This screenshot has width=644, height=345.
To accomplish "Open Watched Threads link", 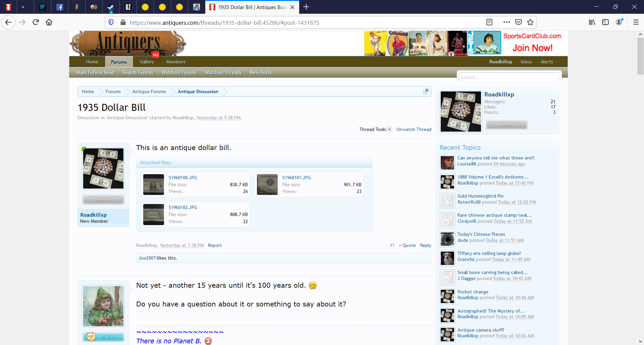I will point(223,73).
